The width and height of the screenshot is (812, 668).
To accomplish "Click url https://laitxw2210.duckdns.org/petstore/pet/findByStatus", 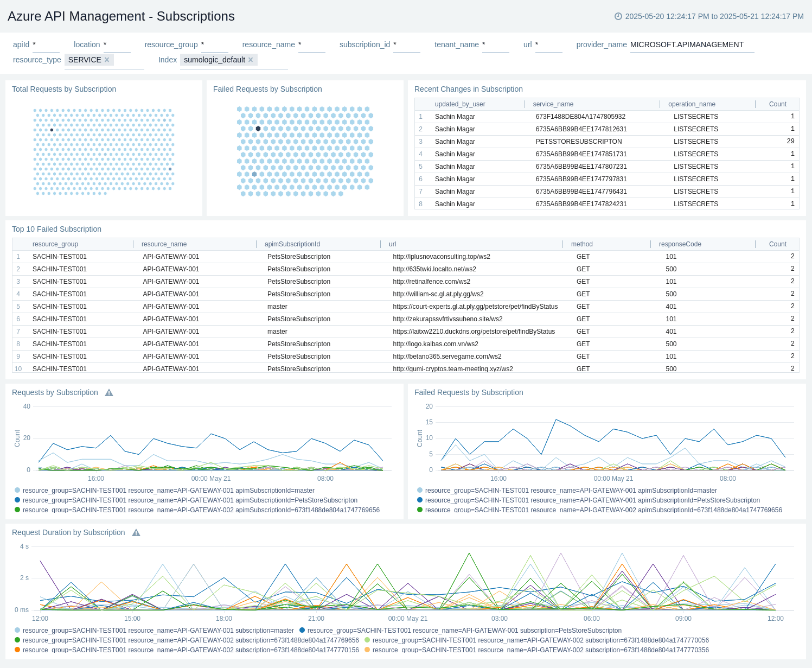I will [474, 332].
